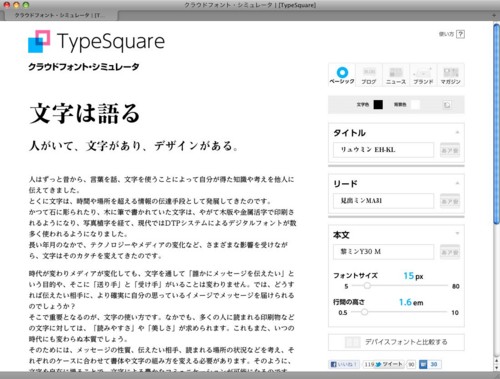Open the リード font field 見出ミンMA31
The width and height of the screenshot is (500, 379).
pyautogui.click(x=383, y=201)
